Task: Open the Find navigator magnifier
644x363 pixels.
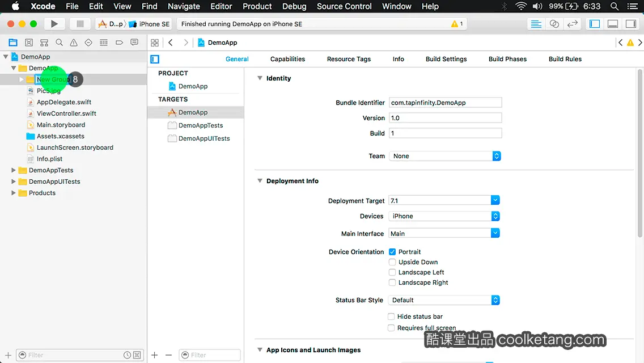Action: [59, 43]
